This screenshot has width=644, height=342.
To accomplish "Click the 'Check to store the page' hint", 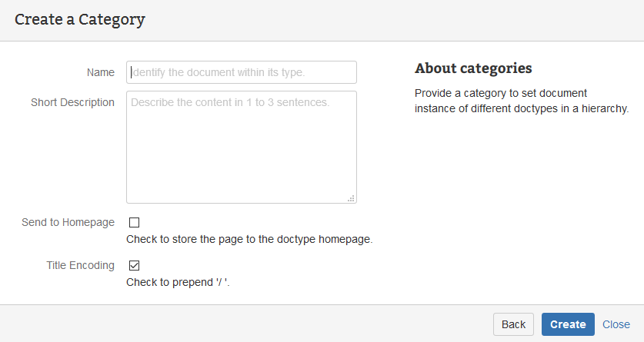I will pos(249,239).
